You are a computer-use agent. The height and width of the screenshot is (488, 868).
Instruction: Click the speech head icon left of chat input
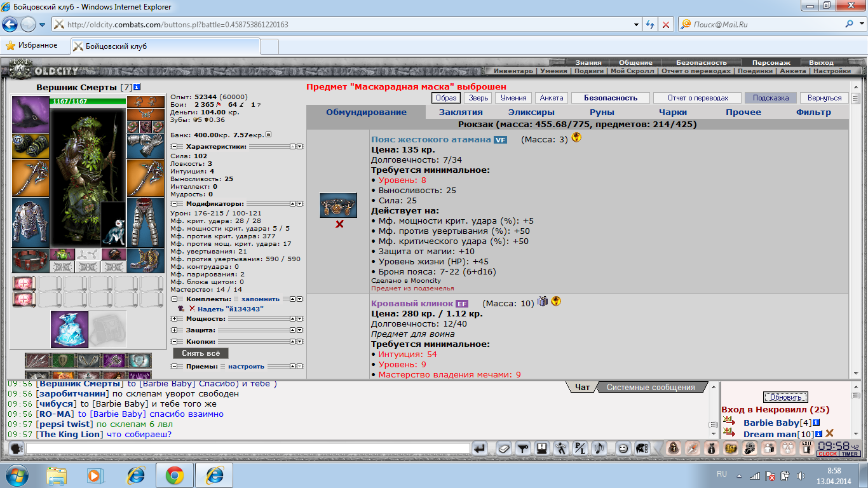tap(17, 449)
